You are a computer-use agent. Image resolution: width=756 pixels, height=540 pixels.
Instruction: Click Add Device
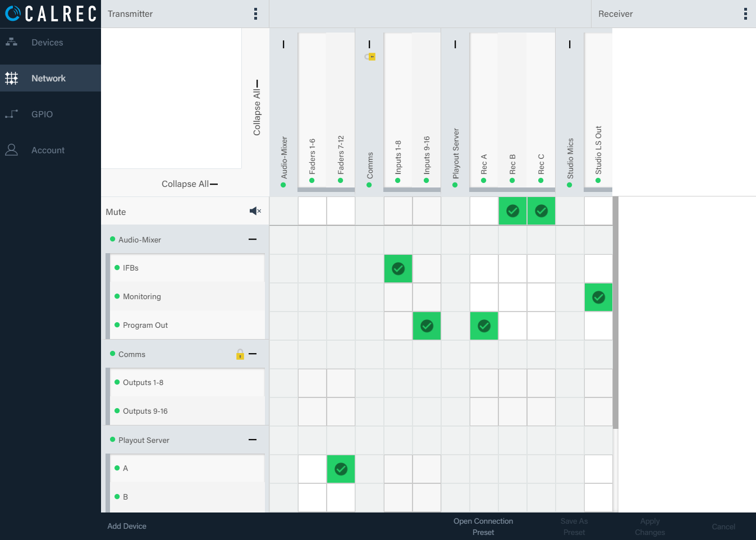127,526
